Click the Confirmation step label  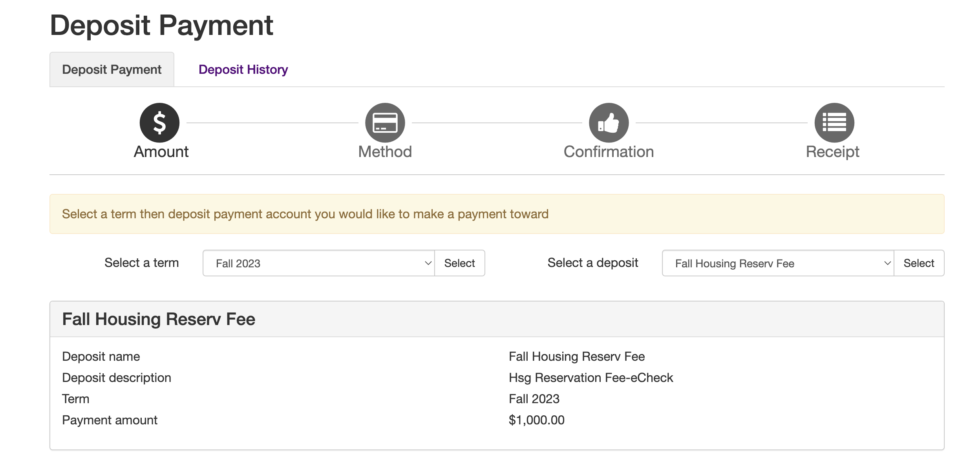pyautogui.click(x=609, y=152)
